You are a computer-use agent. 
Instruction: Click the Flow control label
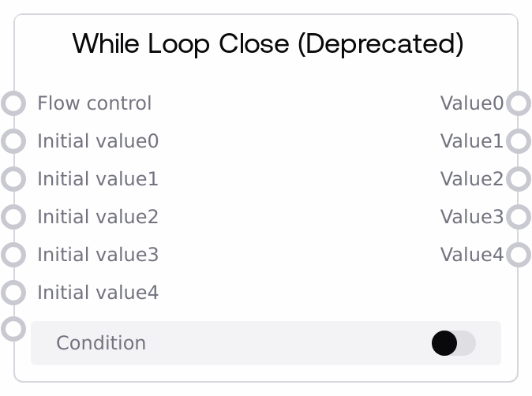coord(94,103)
